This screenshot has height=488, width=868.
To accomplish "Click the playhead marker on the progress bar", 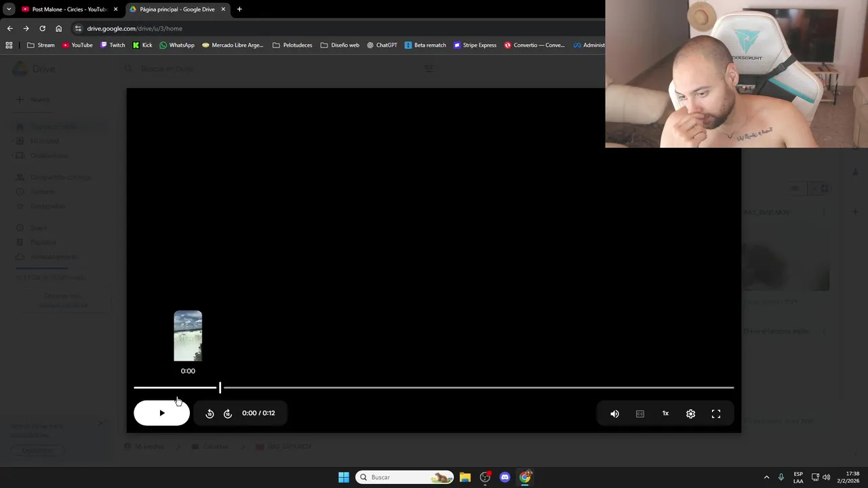I will pos(220,388).
